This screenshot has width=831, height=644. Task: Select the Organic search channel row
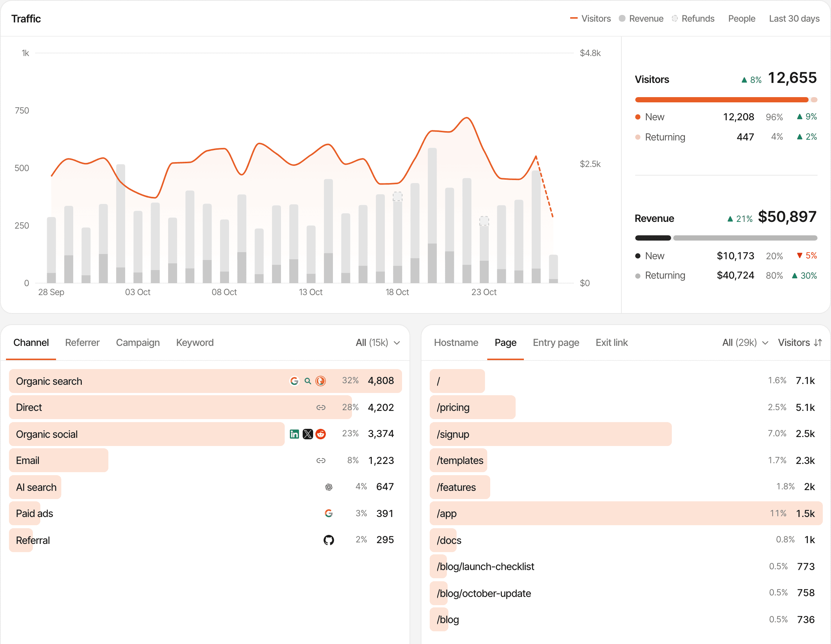(206, 381)
